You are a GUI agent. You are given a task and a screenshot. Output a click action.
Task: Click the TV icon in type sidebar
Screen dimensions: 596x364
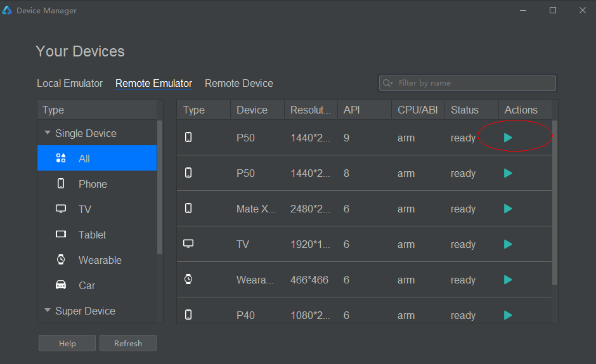pyautogui.click(x=61, y=209)
